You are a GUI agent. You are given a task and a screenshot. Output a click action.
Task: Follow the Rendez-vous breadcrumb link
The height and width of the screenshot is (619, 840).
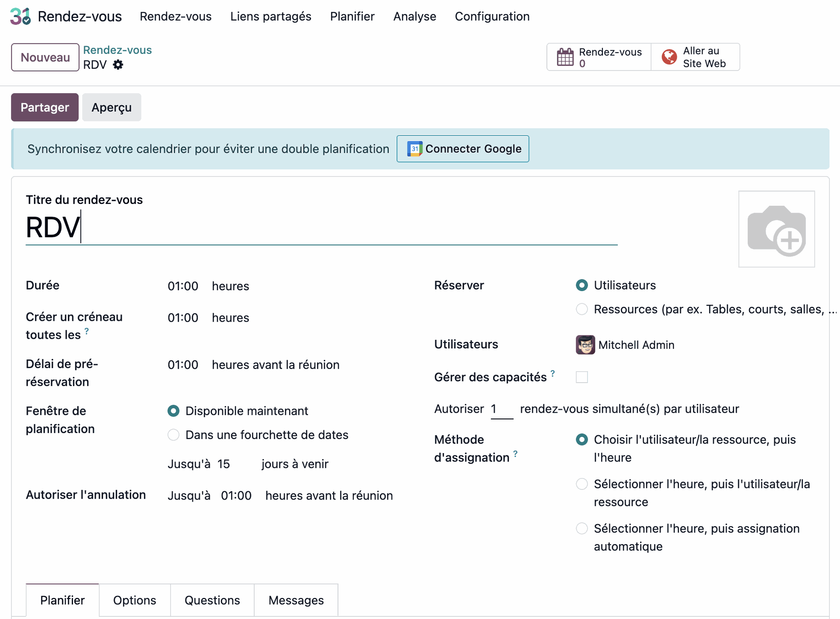click(x=117, y=50)
